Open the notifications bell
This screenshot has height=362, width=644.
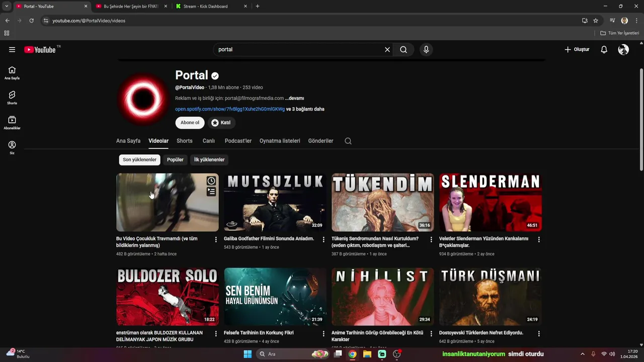pos(604,49)
